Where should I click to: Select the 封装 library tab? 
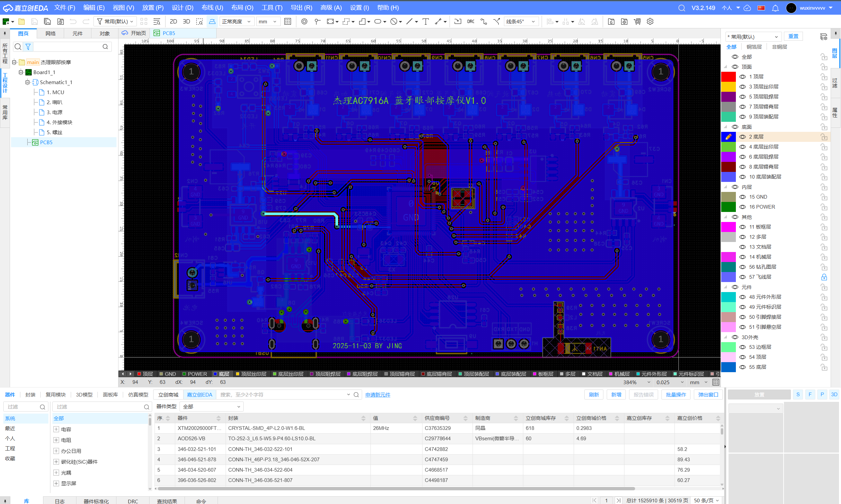tap(30, 395)
